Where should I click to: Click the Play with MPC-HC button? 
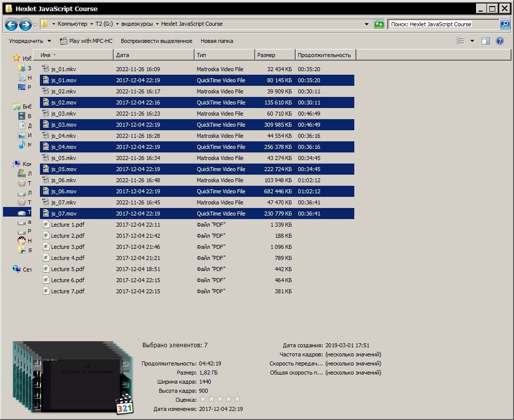(86, 41)
